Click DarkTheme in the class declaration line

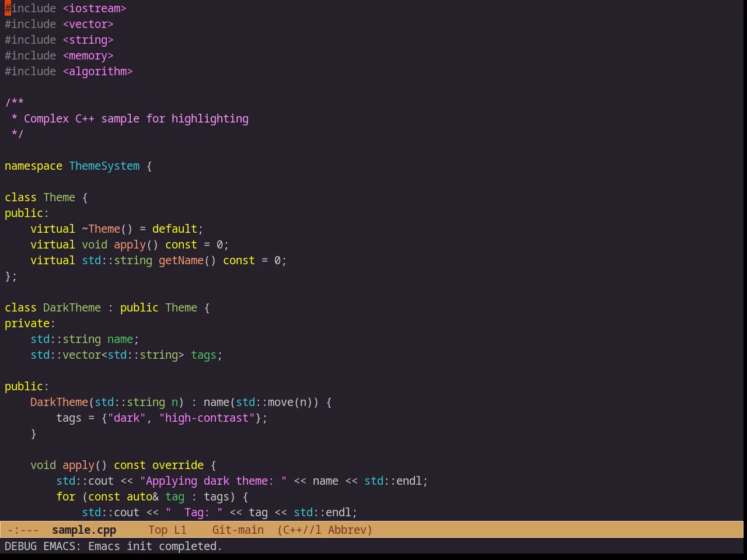click(x=72, y=307)
